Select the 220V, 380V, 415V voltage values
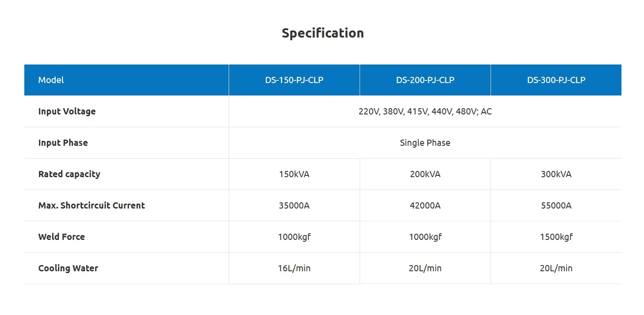The height and width of the screenshot is (315, 644). pos(425,111)
